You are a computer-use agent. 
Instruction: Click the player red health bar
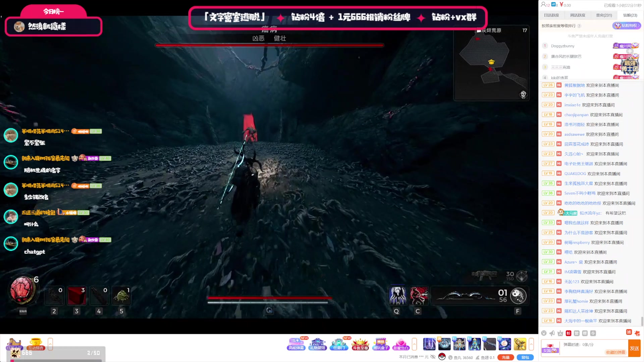click(270, 298)
